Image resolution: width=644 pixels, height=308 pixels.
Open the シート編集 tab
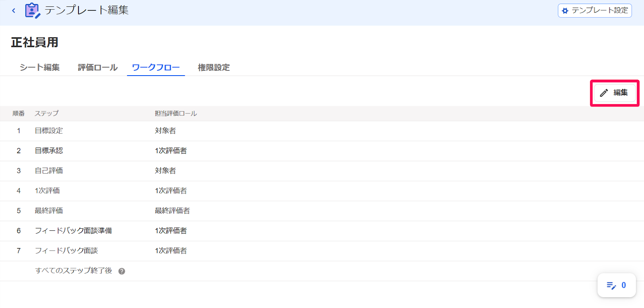coord(39,68)
